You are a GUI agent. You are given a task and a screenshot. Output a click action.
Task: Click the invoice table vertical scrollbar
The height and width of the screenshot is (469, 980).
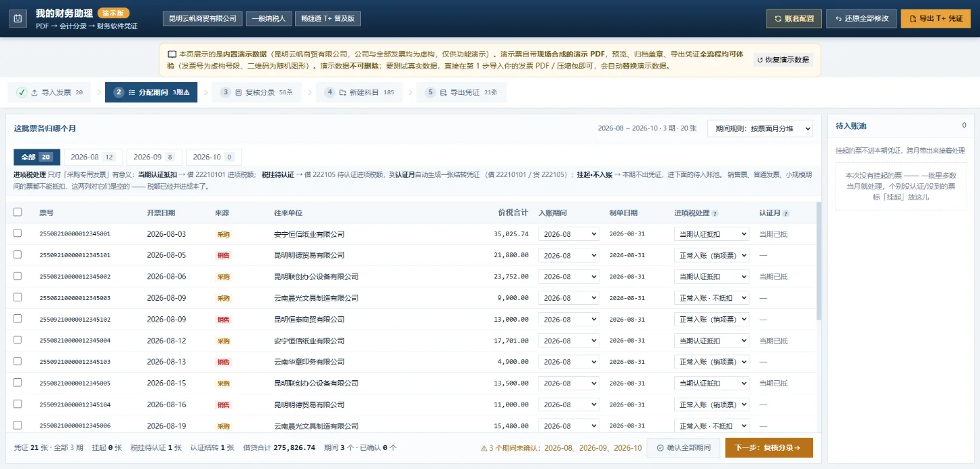coord(819,261)
